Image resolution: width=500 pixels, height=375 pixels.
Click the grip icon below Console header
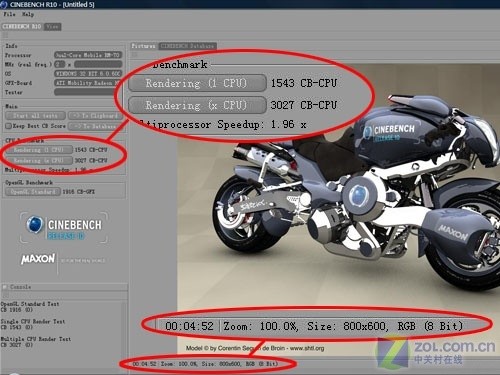(5, 295)
